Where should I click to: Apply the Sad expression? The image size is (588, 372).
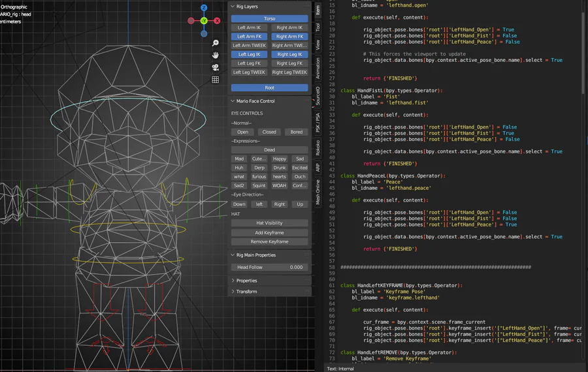point(300,159)
